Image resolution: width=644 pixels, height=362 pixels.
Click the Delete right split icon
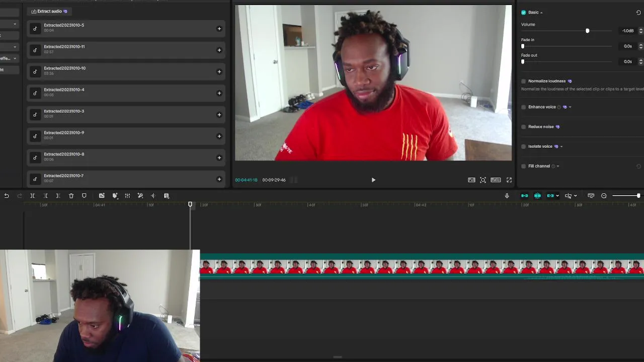58,196
